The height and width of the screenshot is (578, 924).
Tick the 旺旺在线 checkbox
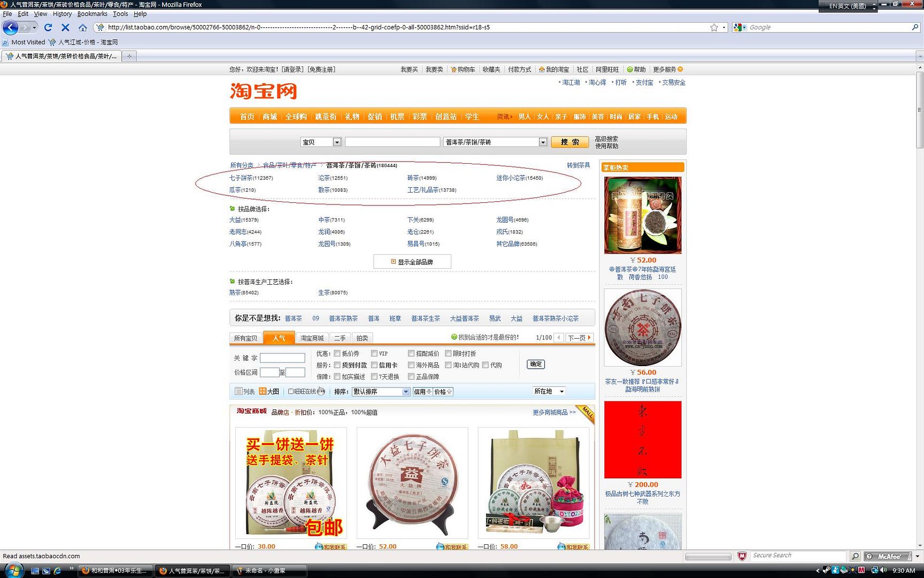(291, 392)
